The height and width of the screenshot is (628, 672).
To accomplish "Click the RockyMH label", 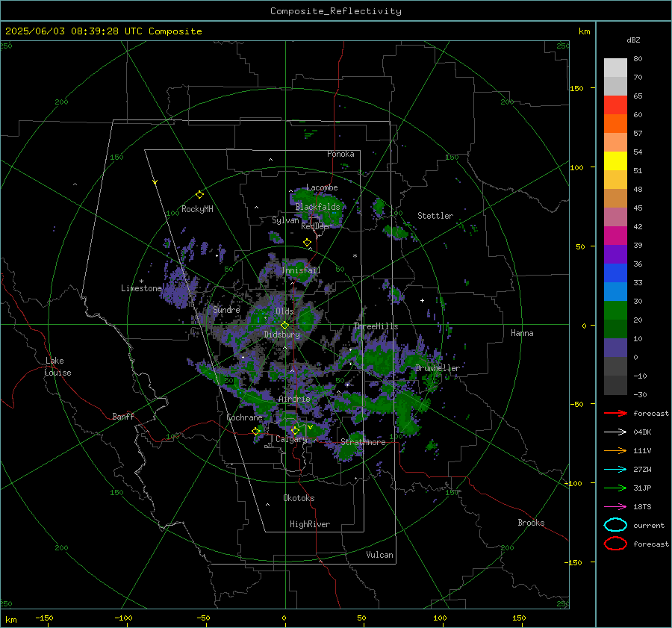I will pyautogui.click(x=197, y=209).
